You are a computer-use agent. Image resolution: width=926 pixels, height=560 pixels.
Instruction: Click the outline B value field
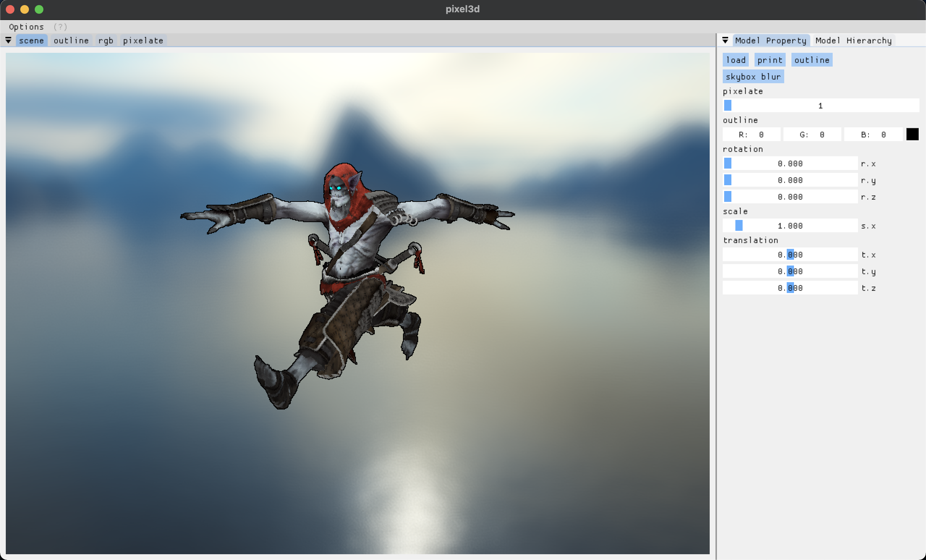(874, 134)
